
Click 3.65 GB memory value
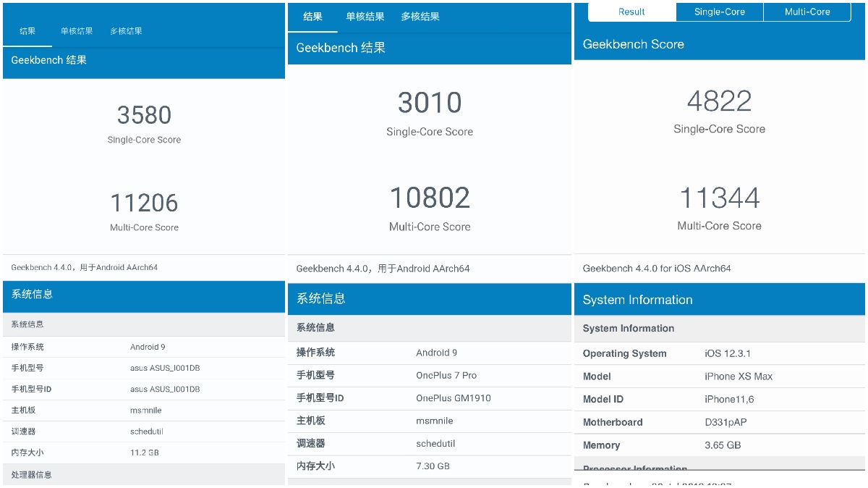pos(723,445)
